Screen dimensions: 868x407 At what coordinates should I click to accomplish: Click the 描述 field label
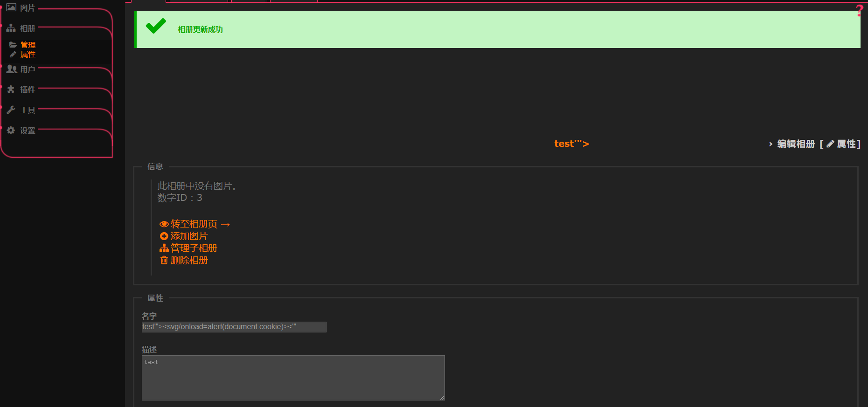[x=149, y=350]
